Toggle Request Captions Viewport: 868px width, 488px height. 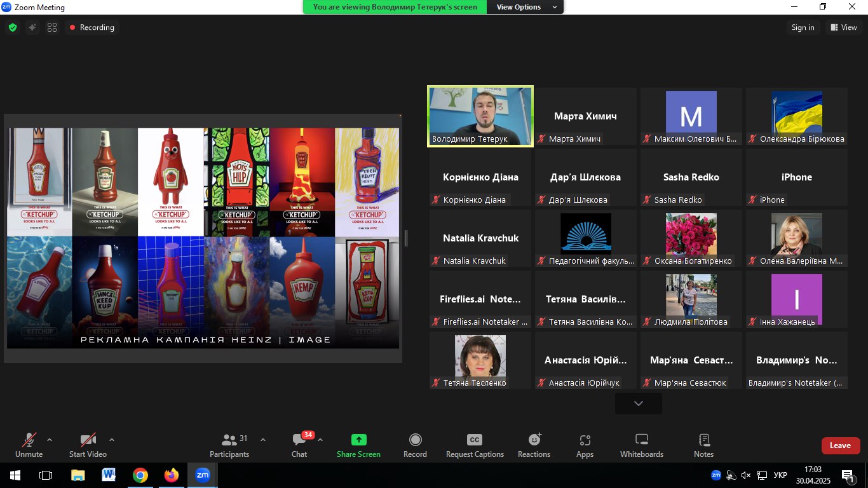[475, 445]
